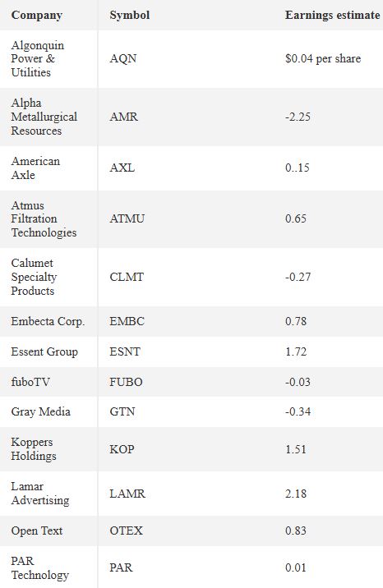Select the AMR symbol cell
The image size is (383, 588).
point(124,117)
